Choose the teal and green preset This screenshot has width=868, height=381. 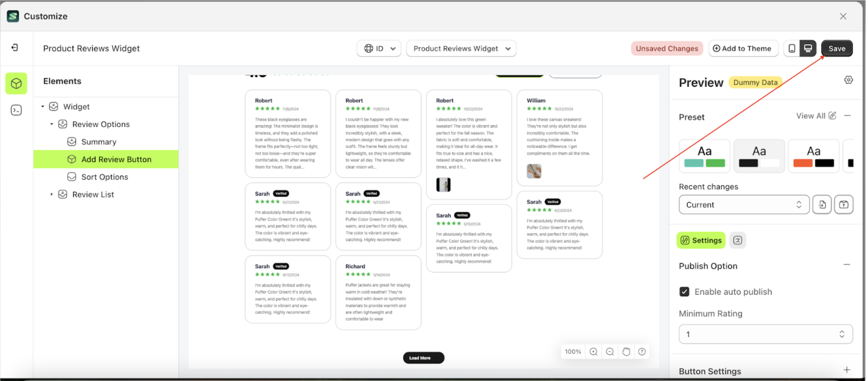[704, 156]
